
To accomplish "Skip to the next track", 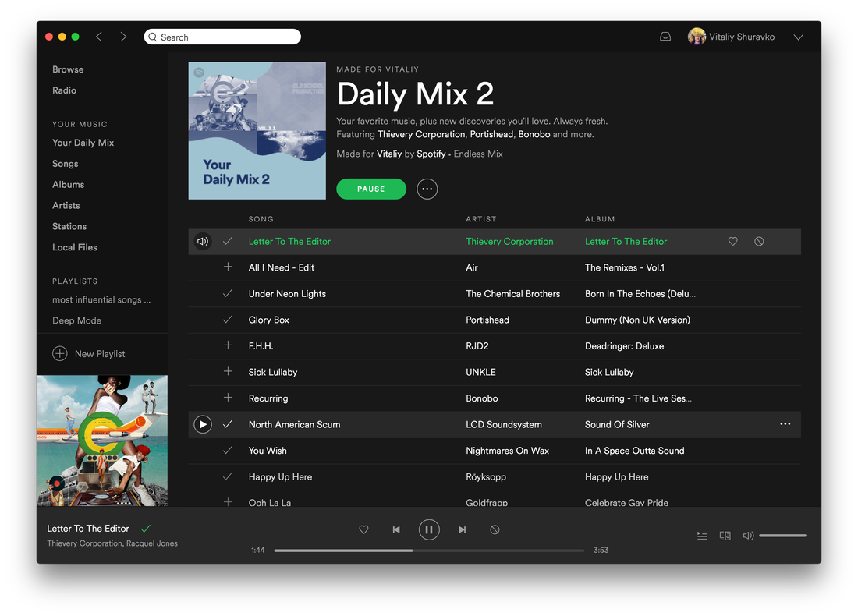I will pyautogui.click(x=463, y=529).
